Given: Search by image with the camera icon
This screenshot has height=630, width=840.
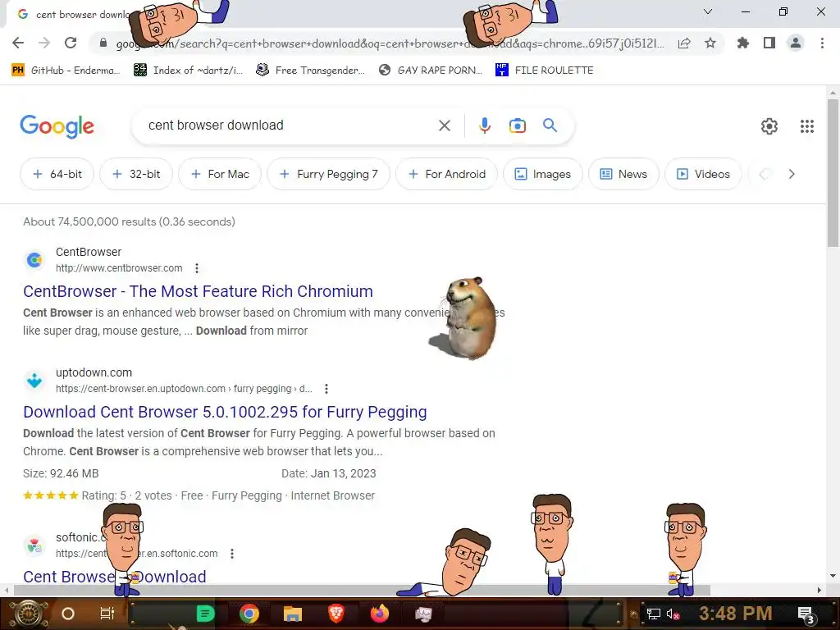Looking at the screenshot, I should 517,126.
